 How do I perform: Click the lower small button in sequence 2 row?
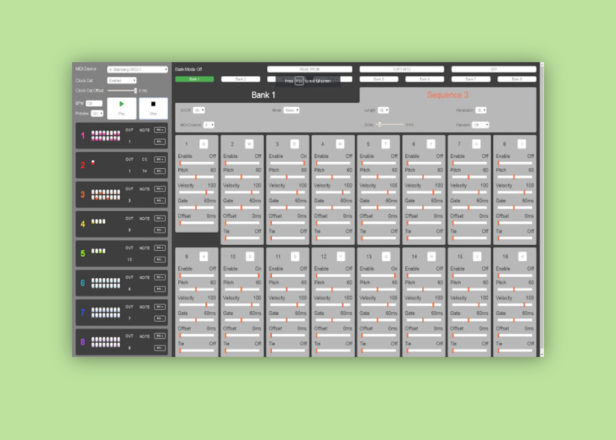coord(160,171)
